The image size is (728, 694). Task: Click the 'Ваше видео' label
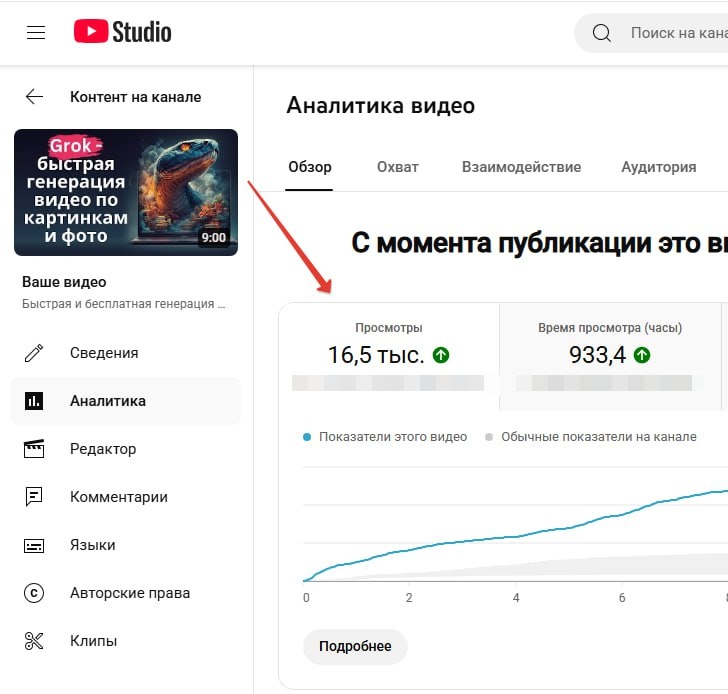click(64, 282)
